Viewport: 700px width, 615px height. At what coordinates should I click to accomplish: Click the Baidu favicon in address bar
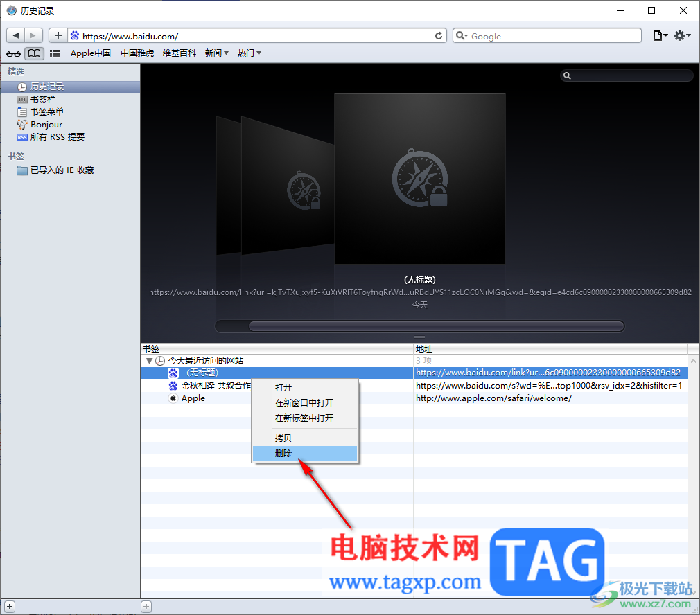(x=75, y=36)
